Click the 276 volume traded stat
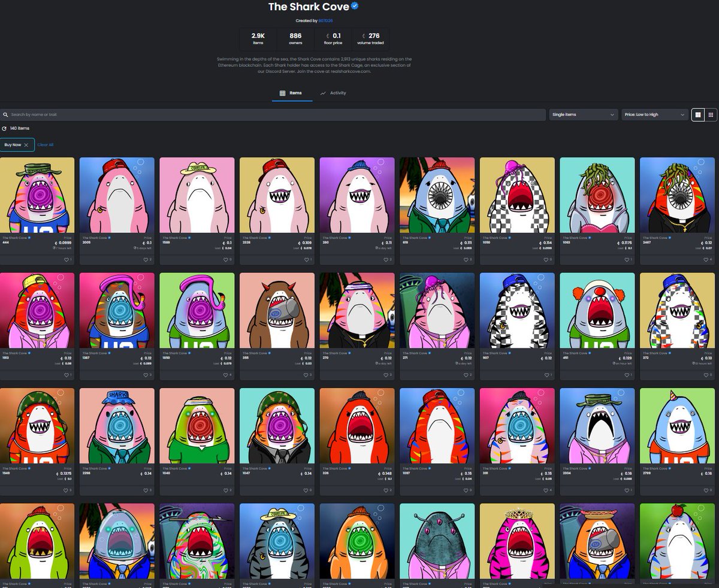The width and height of the screenshot is (719, 588). point(370,39)
